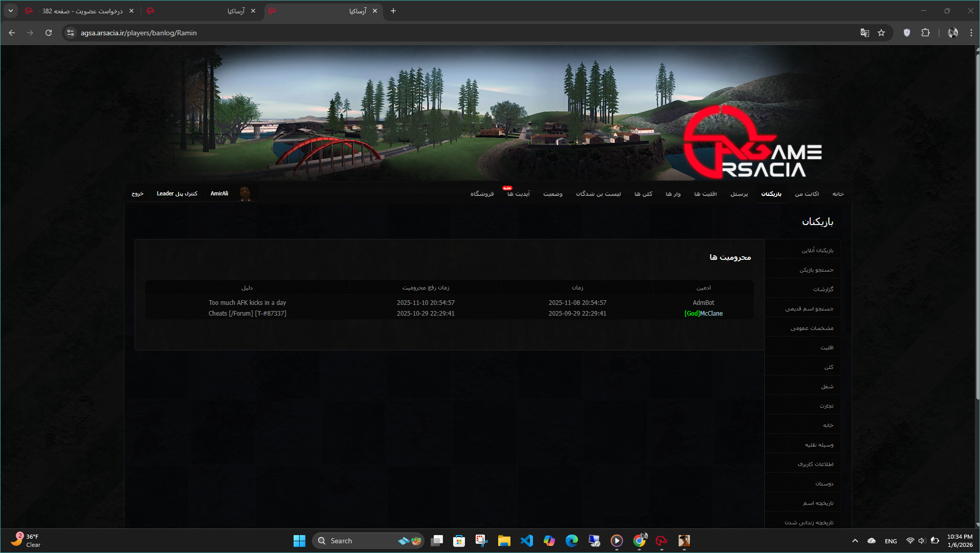Click the translate page icon in the address bar
This screenshot has width=980, height=553.
(x=864, y=32)
